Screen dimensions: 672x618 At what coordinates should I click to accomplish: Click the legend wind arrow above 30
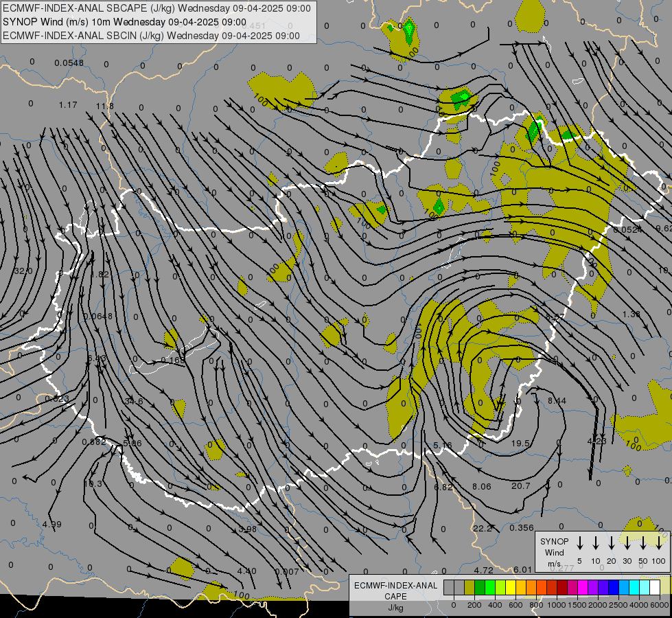click(x=627, y=543)
